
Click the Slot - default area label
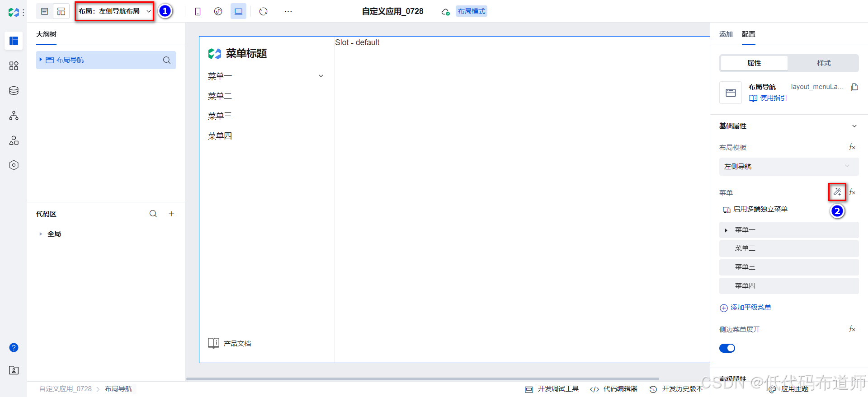pos(357,42)
